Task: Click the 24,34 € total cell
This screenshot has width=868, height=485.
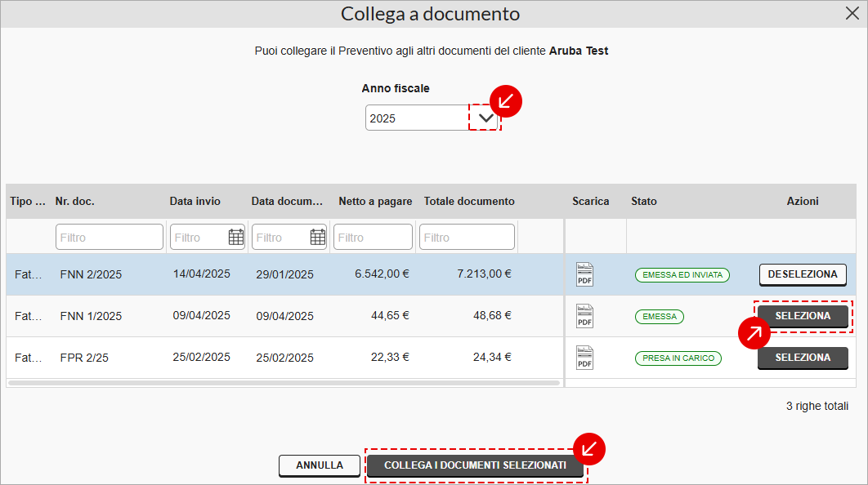Action: tap(492, 358)
